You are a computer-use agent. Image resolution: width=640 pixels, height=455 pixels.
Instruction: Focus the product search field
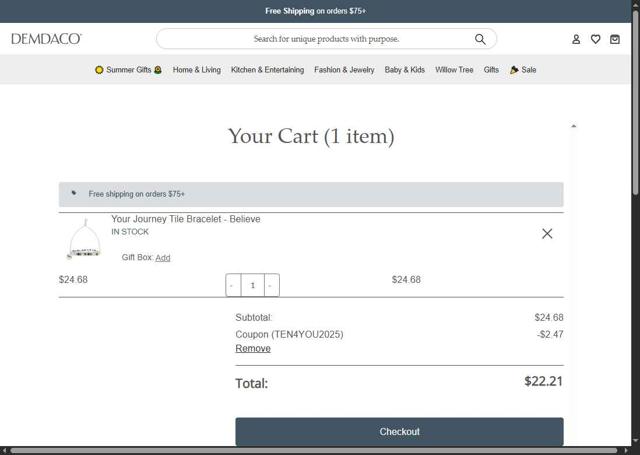click(x=326, y=39)
